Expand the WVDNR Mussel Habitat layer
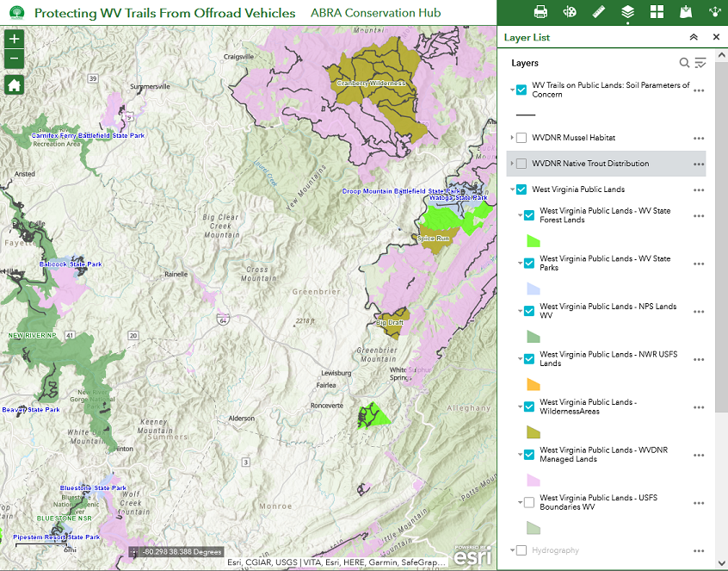 (512, 138)
